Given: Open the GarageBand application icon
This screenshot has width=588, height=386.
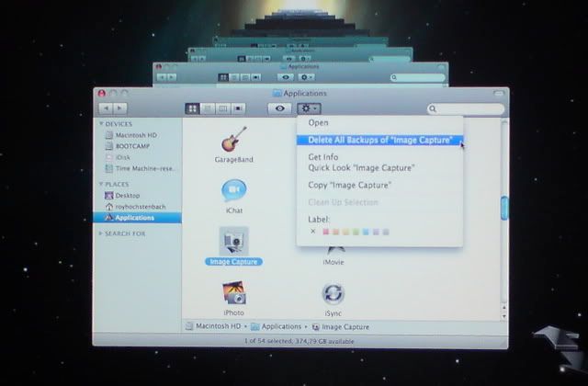Looking at the screenshot, I should tap(233, 141).
